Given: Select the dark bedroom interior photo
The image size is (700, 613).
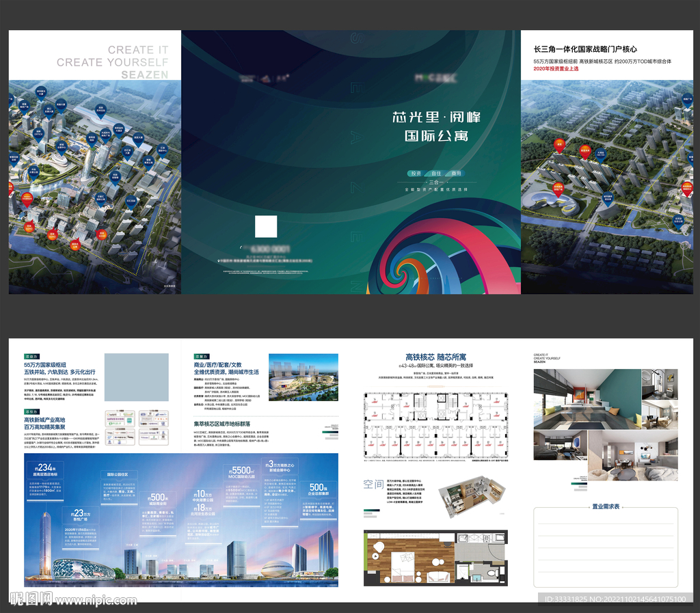Looking at the screenshot, I should [x=561, y=446].
